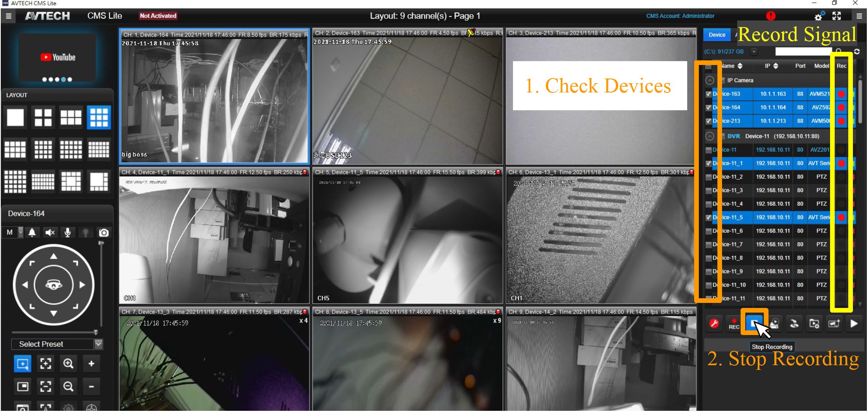This screenshot has height=412, width=868.
Task: Click the REC start recording button
Action: tap(734, 324)
